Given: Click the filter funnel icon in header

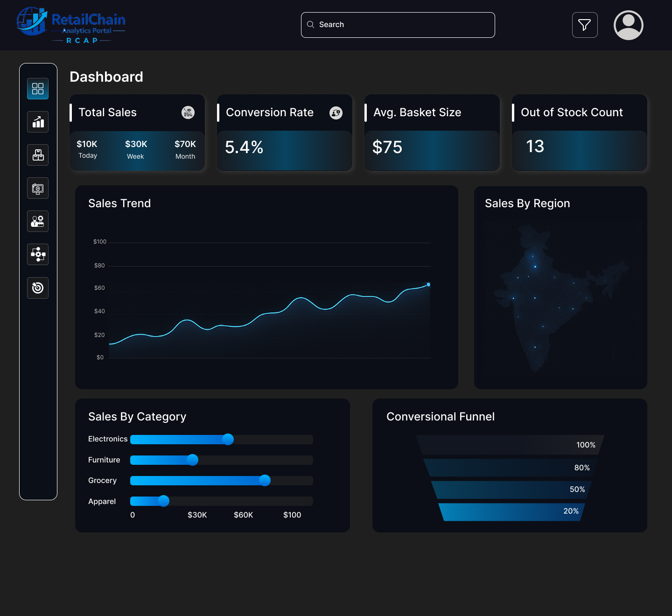Looking at the screenshot, I should click(584, 25).
